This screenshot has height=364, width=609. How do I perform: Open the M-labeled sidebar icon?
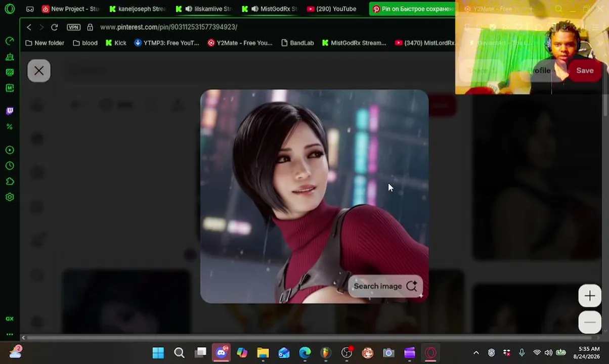point(10,88)
